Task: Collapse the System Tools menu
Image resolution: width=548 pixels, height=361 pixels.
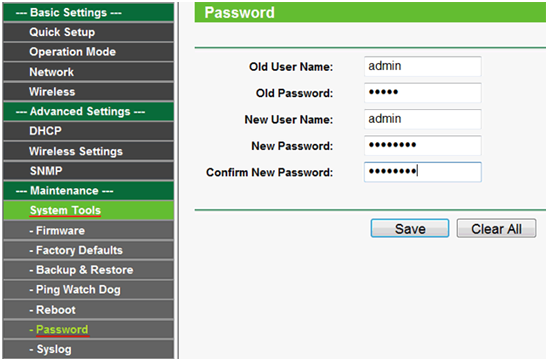Action: (x=88, y=210)
